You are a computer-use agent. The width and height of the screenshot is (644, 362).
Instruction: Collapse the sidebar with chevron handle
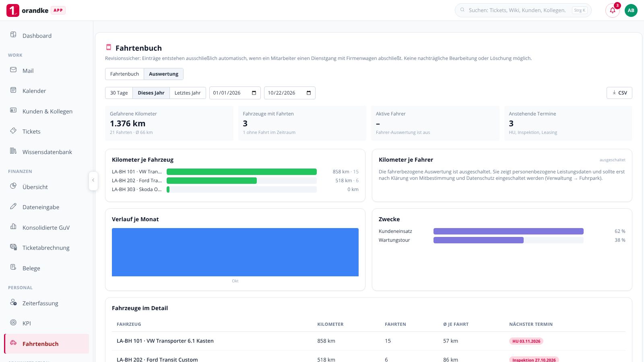[93, 180]
